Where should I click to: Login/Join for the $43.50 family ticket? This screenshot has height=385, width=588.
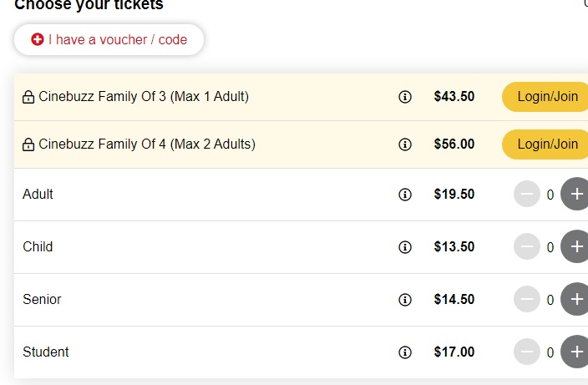tap(545, 97)
